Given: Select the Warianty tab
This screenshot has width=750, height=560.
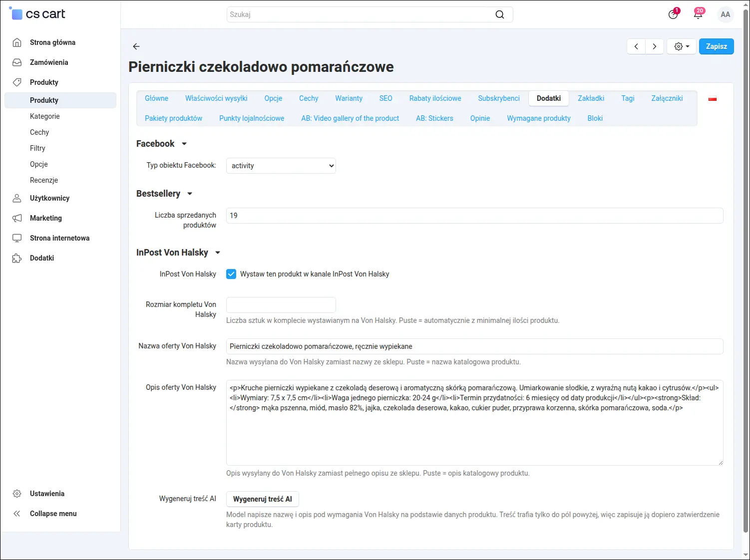Looking at the screenshot, I should (349, 98).
